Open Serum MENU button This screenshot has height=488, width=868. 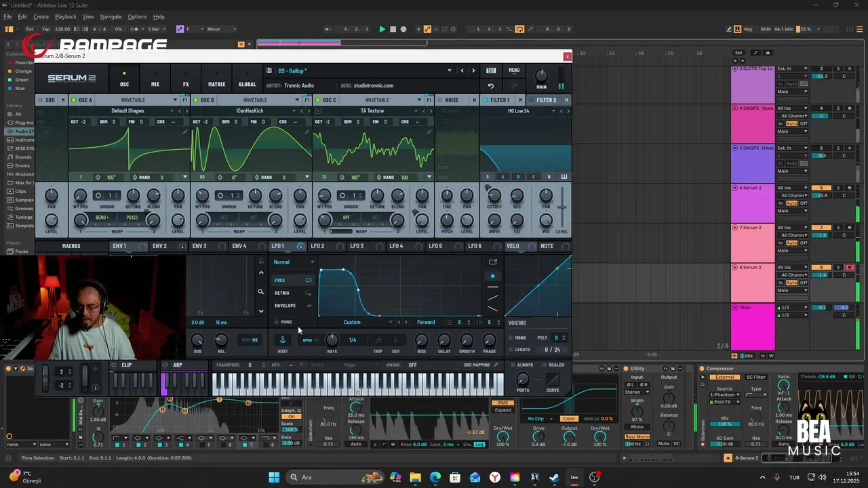click(x=514, y=70)
